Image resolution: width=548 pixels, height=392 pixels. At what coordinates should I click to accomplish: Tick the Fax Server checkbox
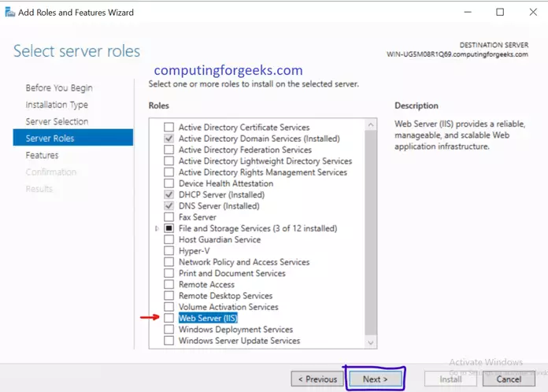168,217
